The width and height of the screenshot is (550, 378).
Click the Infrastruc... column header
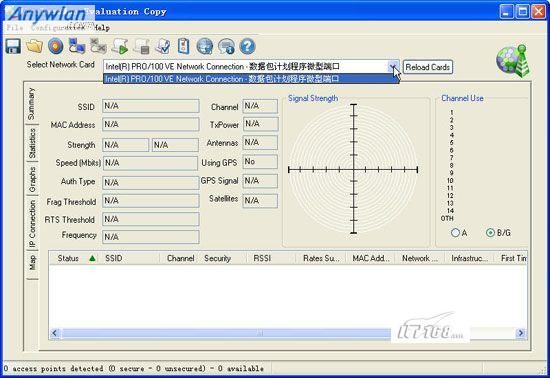(469, 258)
